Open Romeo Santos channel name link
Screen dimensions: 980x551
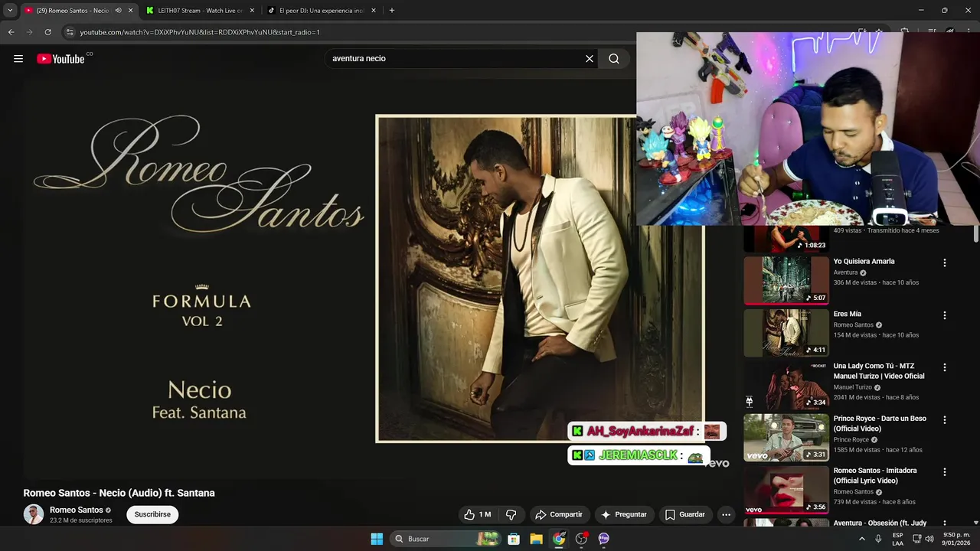pos(77,510)
